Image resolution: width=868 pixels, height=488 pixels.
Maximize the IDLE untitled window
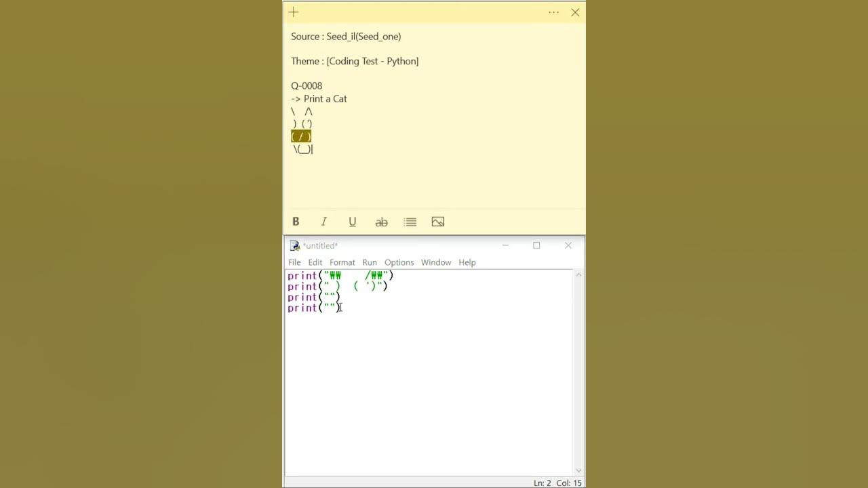536,245
